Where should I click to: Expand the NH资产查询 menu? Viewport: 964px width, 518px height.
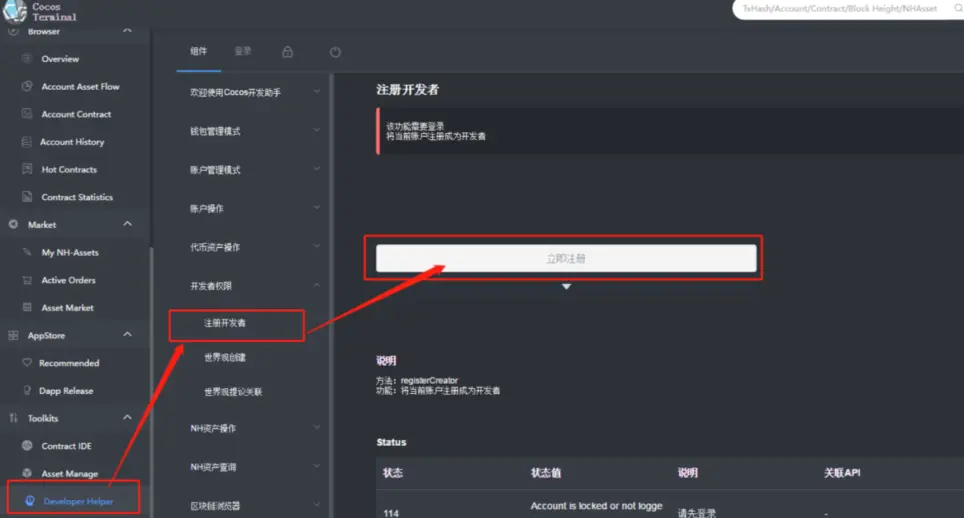pos(316,466)
